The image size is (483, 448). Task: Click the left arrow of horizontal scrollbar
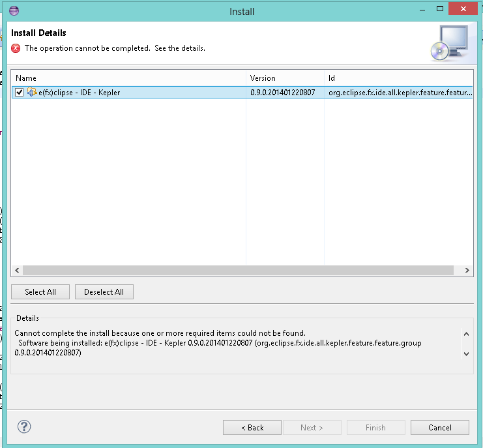coord(17,270)
